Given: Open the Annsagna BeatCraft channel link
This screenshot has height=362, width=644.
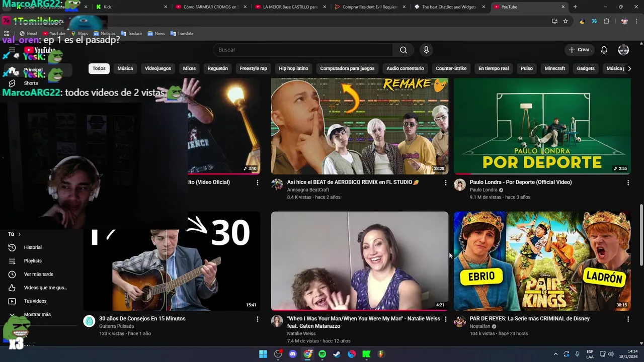Looking at the screenshot, I should point(308,190).
